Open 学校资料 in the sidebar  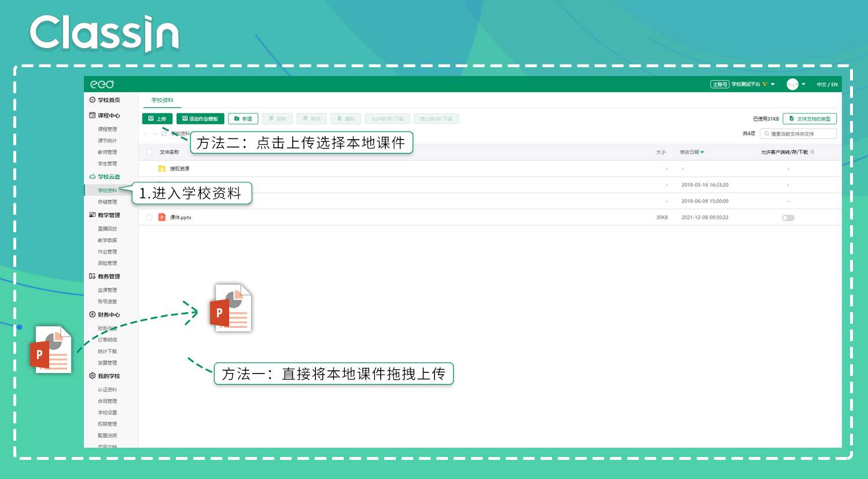108,191
